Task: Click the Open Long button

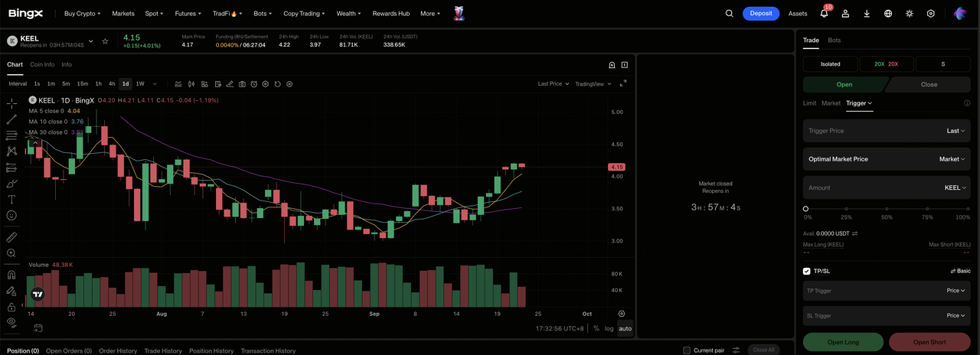Action: point(843,342)
